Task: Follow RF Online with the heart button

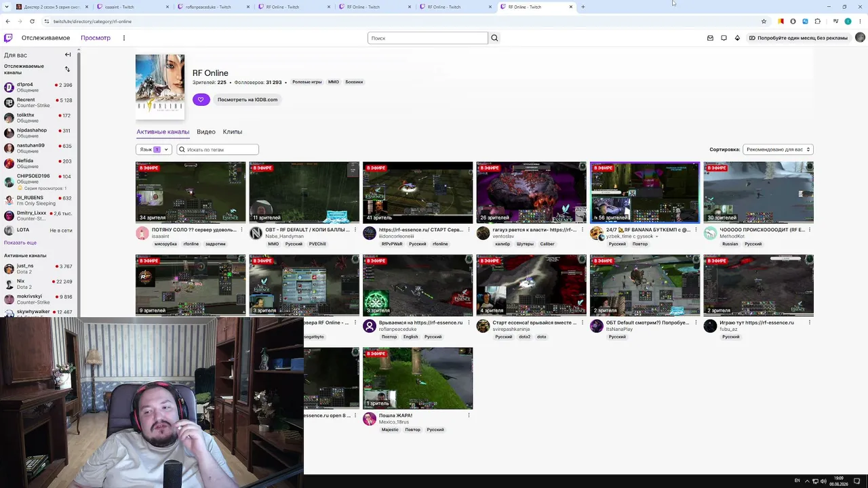Action: (x=201, y=100)
